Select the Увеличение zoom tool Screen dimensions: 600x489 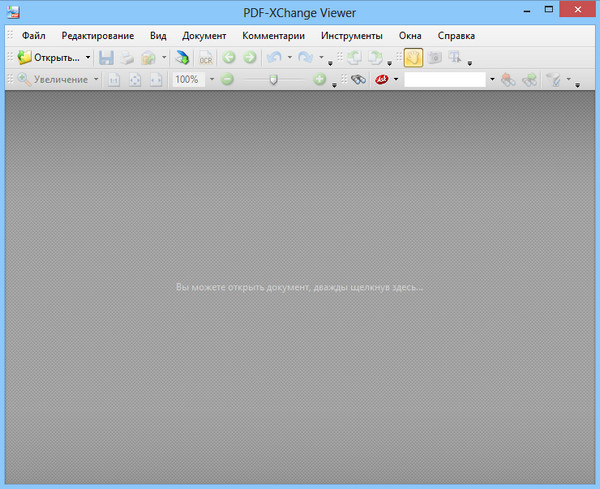[53, 79]
